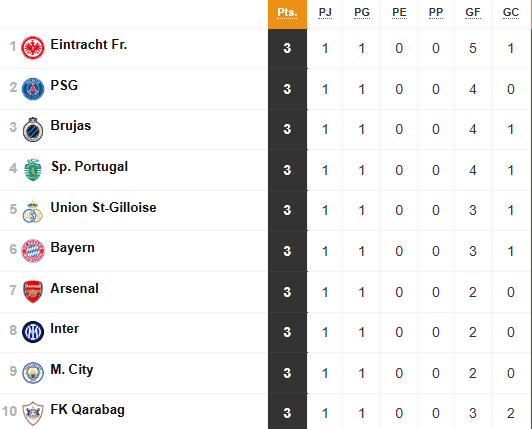
Task: Select the Sporting Portugal green crest
Action: coord(33,170)
